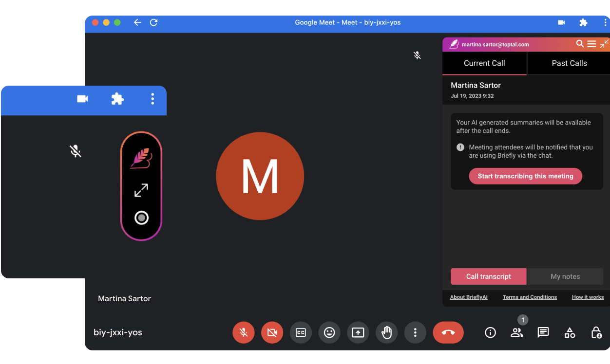Click the orange M avatar

coord(260,176)
